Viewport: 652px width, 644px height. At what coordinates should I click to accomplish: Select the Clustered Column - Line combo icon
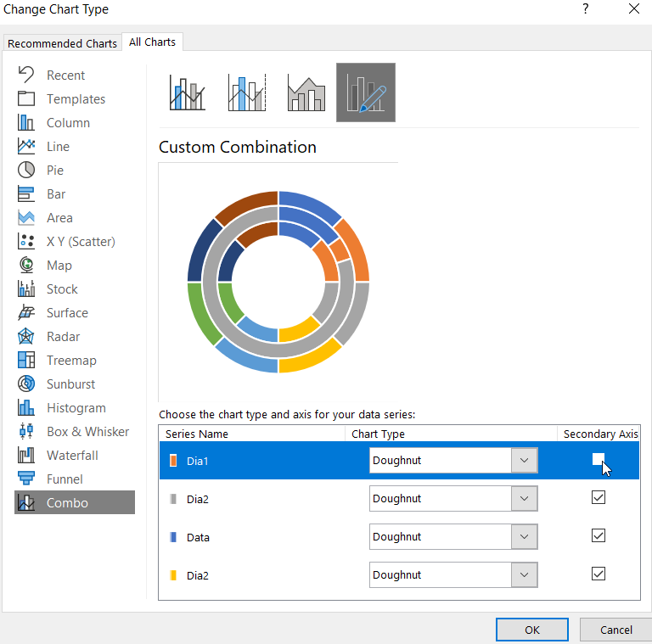(x=188, y=92)
